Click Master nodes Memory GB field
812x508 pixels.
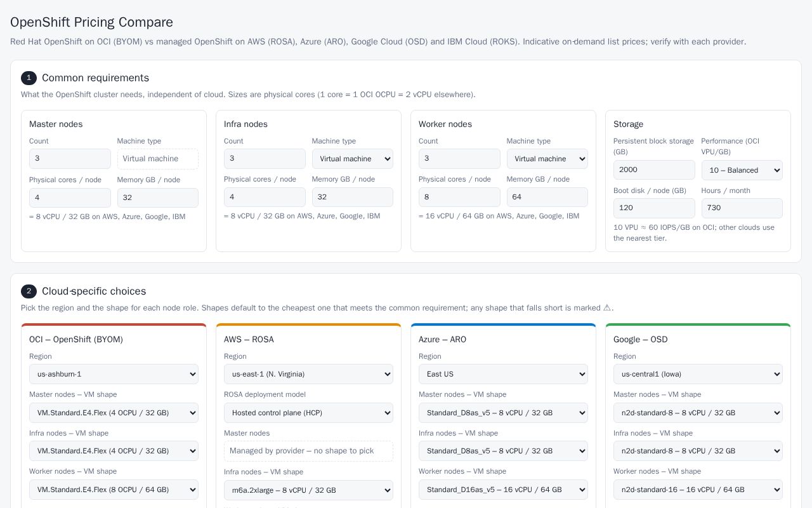[x=158, y=197]
